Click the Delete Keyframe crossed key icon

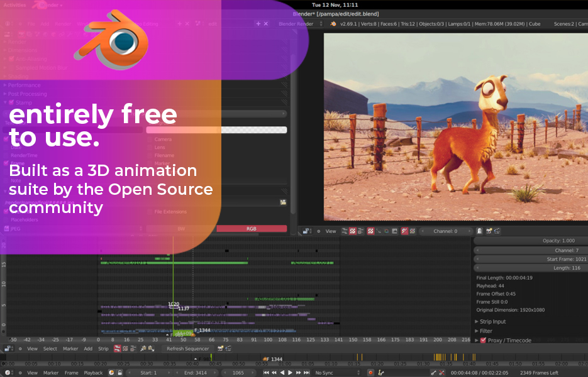(x=441, y=373)
